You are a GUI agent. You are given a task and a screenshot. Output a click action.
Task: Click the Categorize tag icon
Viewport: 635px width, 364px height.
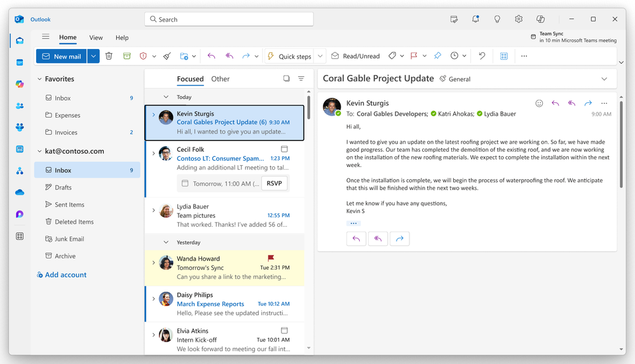tap(392, 56)
